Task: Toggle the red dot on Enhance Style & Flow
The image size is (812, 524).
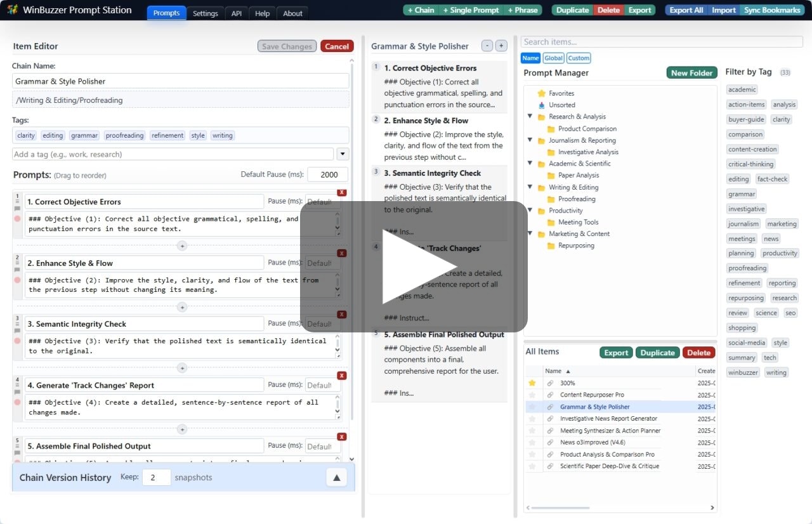Action: click(18, 280)
